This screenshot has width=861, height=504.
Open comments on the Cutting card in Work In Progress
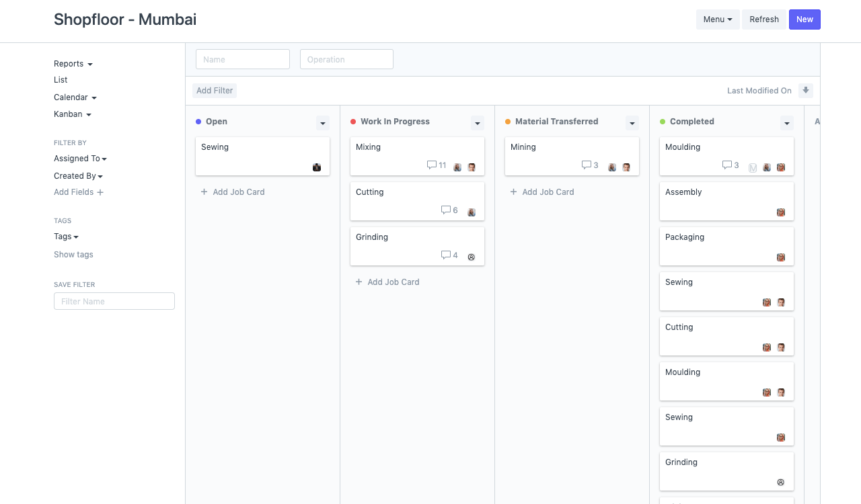click(449, 210)
